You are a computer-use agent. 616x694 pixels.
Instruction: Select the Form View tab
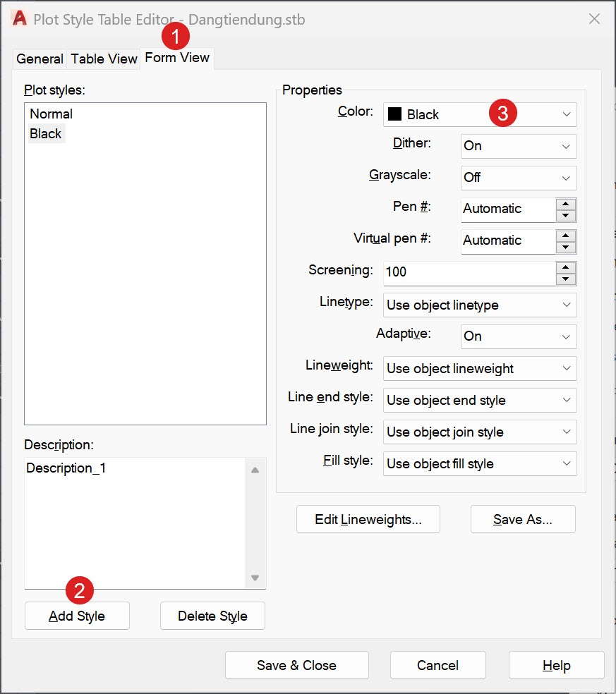click(176, 59)
